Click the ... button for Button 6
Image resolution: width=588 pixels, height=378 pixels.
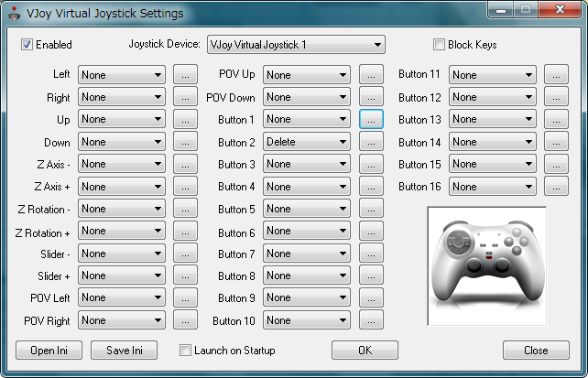tap(371, 231)
